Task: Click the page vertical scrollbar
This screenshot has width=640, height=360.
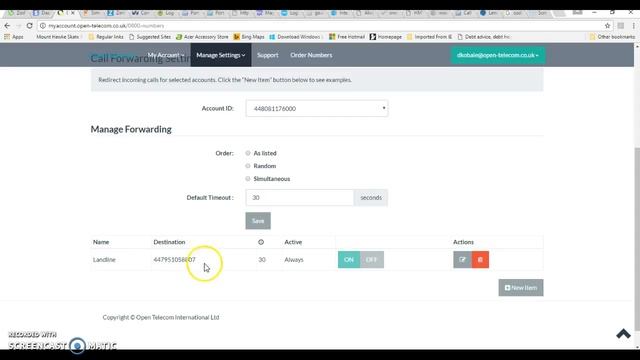Action: pyautogui.click(x=637, y=239)
